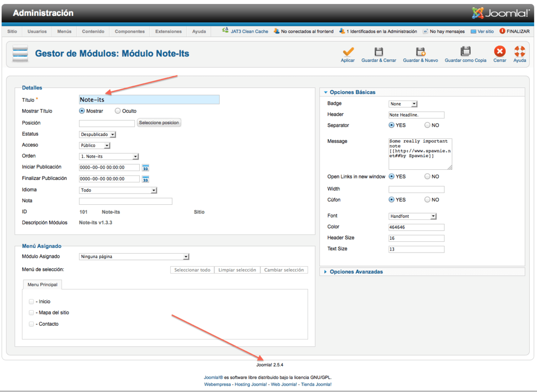Click the No hay mensajes envelope icon
This screenshot has width=537, height=392.
(425, 32)
